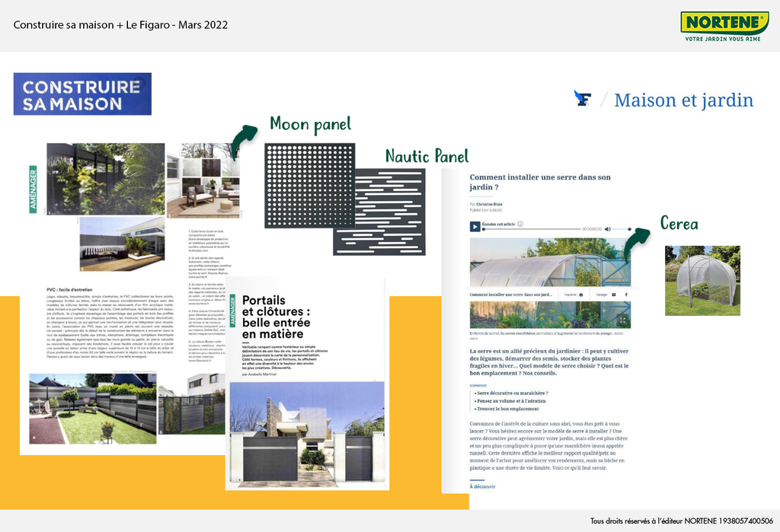Viewport: 780px width, 532px height.
Task: Click the NORTENE logo
Action: point(724,23)
